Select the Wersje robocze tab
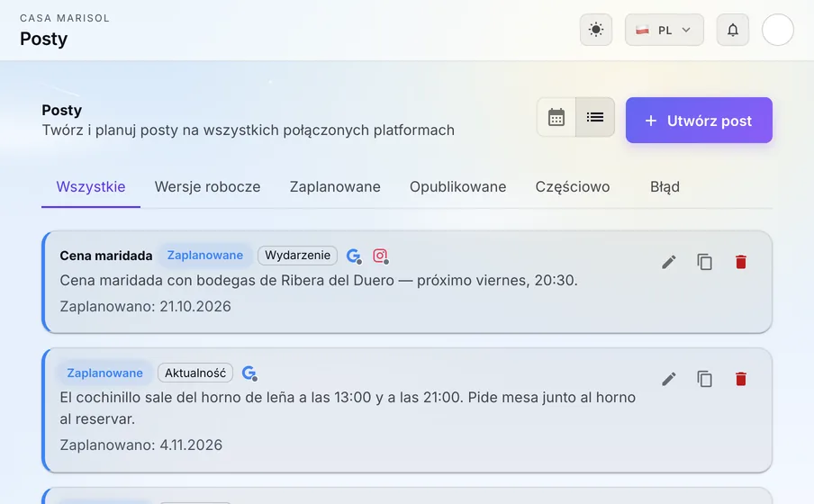 point(208,187)
